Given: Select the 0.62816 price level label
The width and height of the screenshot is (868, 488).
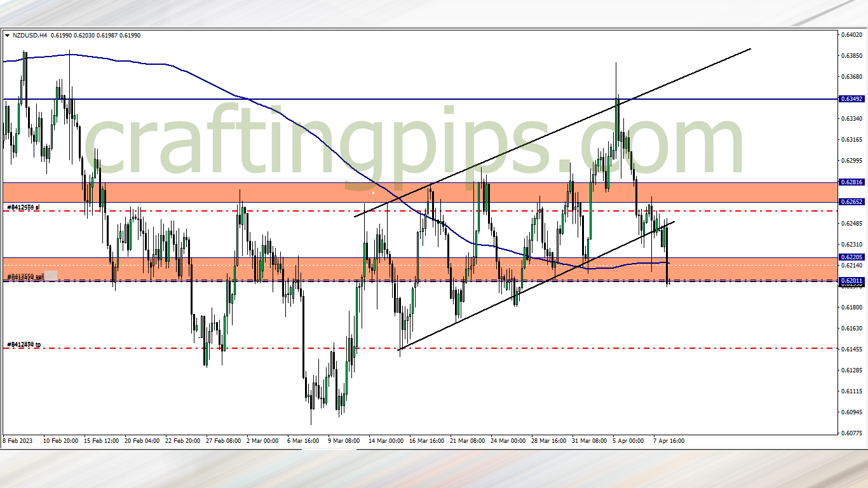Looking at the screenshot, I should tap(851, 182).
